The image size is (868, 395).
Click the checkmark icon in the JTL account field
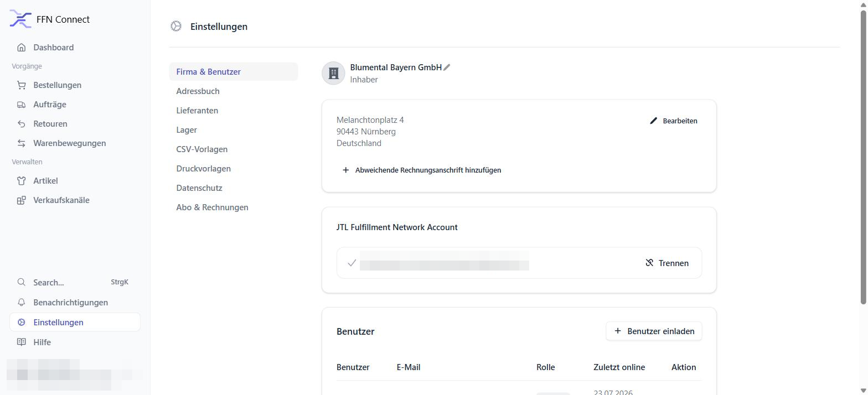352,263
